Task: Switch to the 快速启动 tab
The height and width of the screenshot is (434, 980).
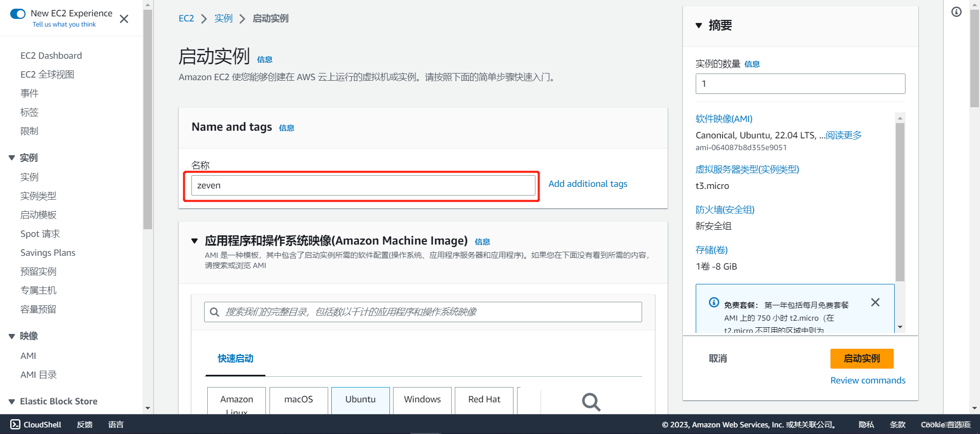Action: coord(235,358)
